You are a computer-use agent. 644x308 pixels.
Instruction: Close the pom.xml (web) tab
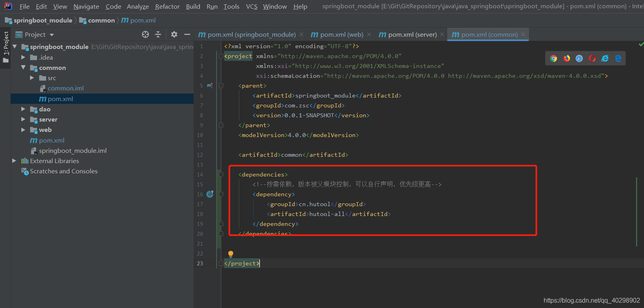(x=369, y=35)
